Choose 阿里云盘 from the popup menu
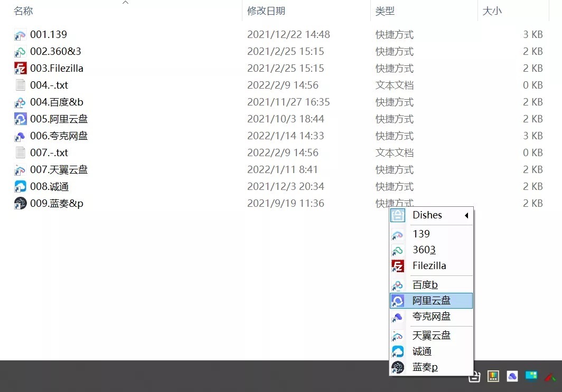The image size is (562, 392). (x=432, y=301)
